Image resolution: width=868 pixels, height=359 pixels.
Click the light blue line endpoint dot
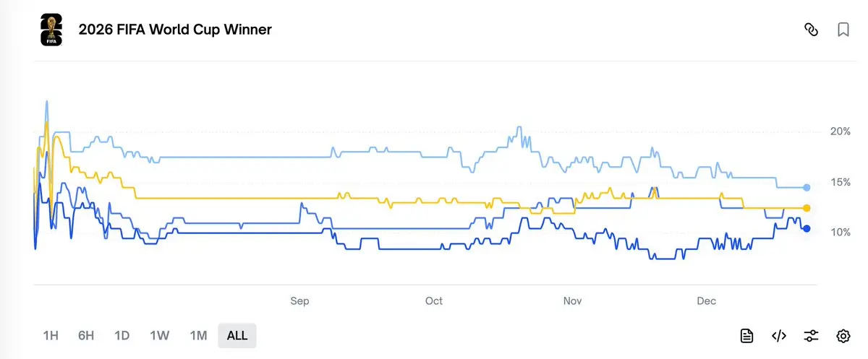pos(807,187)
